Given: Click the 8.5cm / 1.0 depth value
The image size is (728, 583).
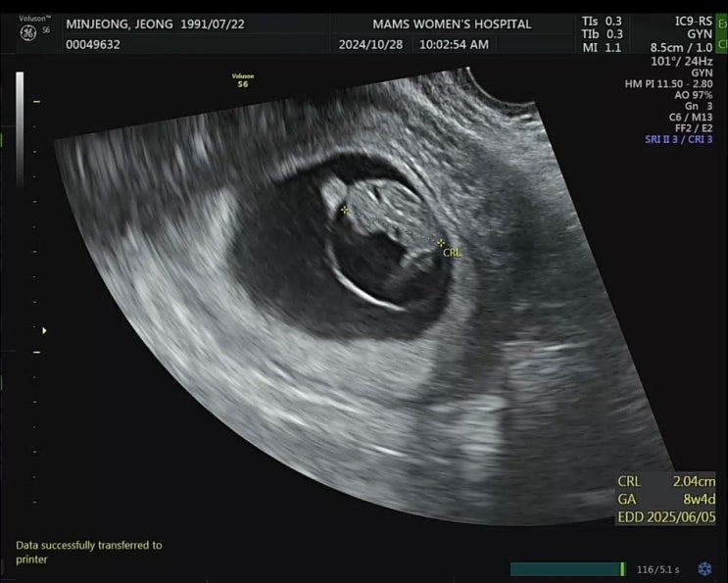Looking at the screenshot, I should (681, 47).
